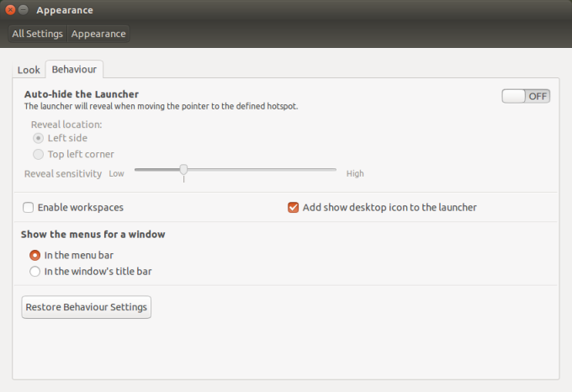Toggle the Auto-hide Launcher switch
Screen dimensions: 572x392
[526, 96]
